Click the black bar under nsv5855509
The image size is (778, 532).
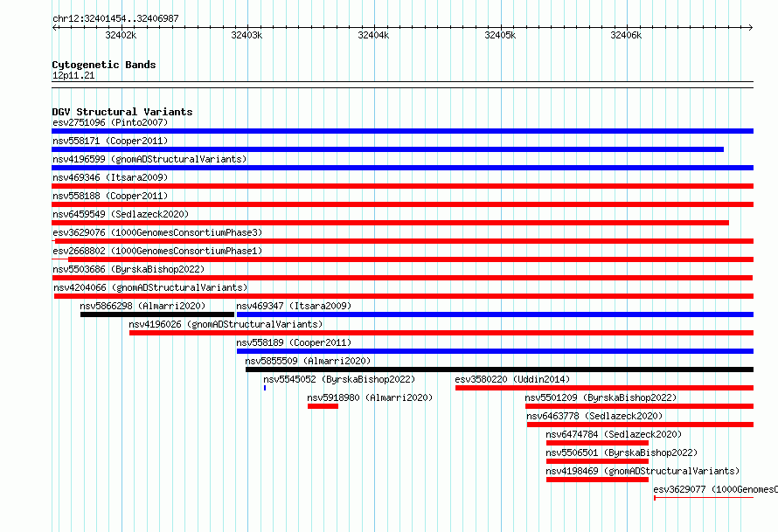click(500, 370)
